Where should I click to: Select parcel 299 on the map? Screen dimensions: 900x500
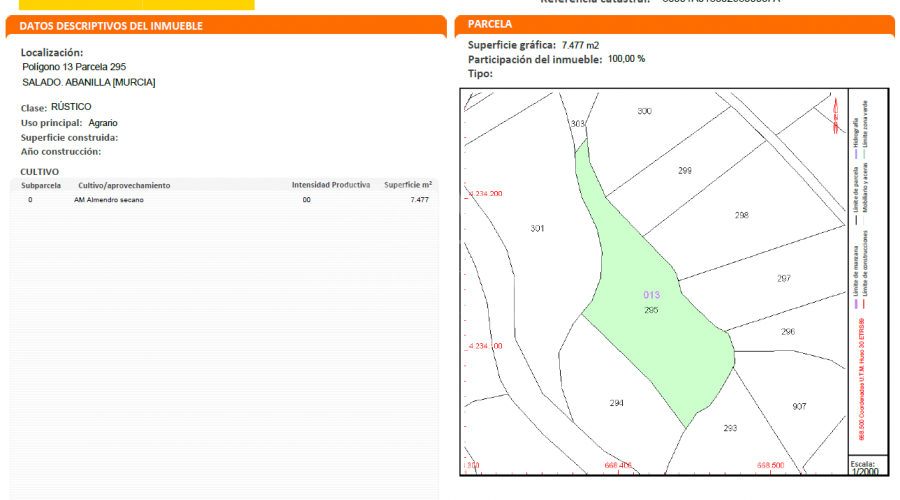point(685,171)
